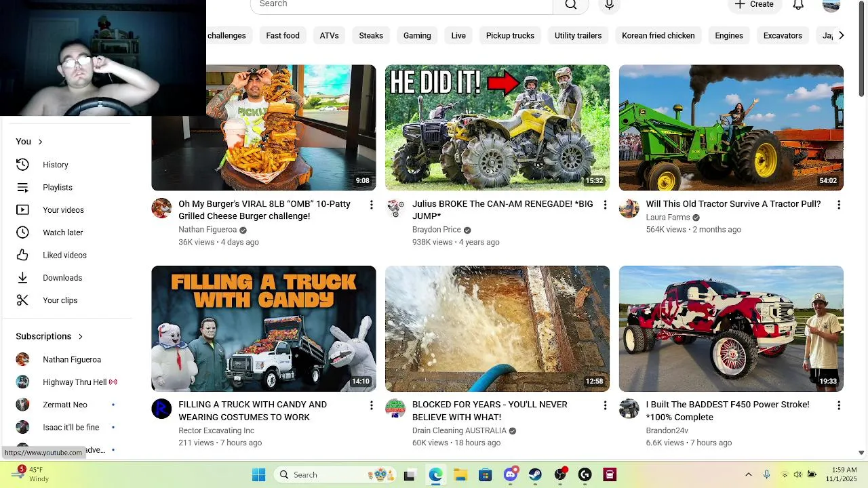868x488 pixels.
Task: Show hidden tray icons chevron
Action: (x=749, y=474)
